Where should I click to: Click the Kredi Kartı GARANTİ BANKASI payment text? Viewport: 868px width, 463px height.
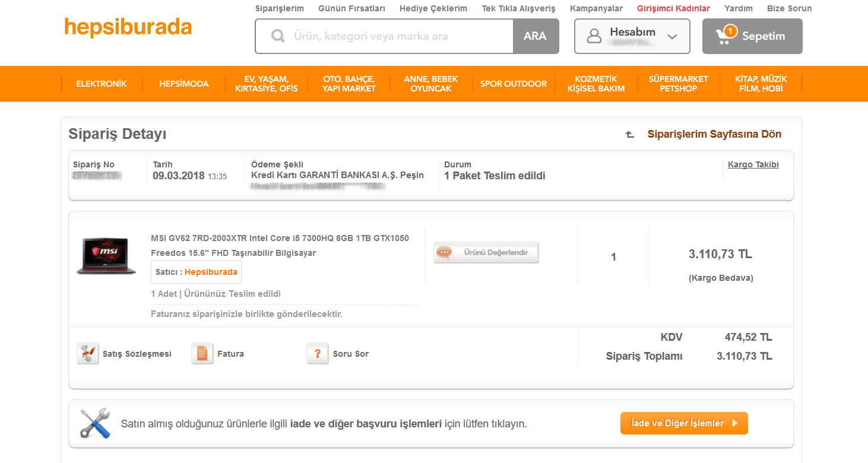click(x=337, y=175)
